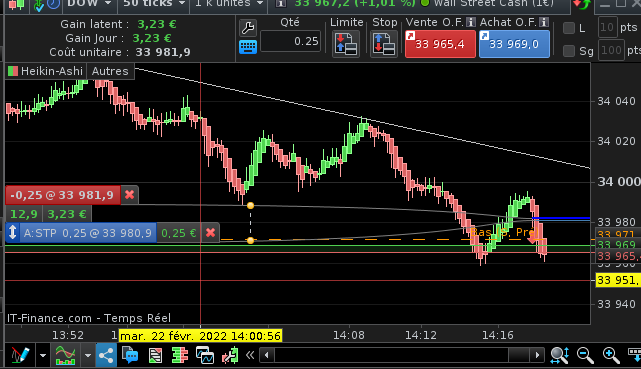Enable the L limit checkbox
641x369 pixels.
click(569, 28)
